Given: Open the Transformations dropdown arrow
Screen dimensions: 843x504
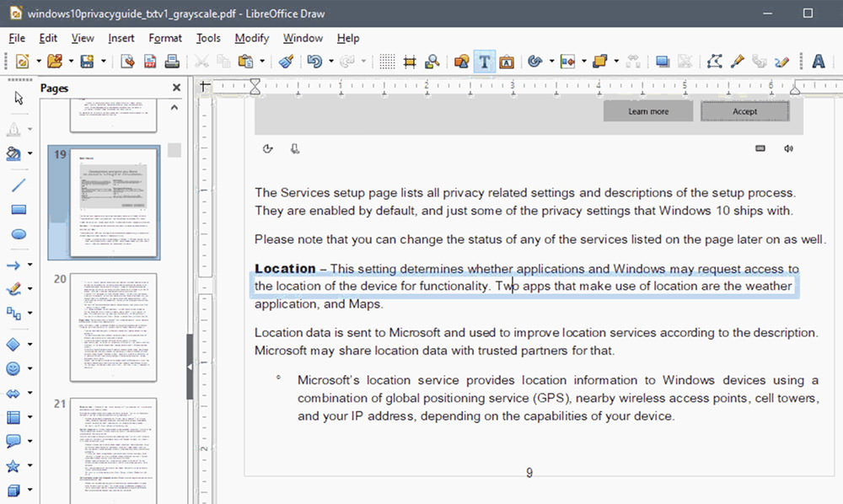Looking at the screenshot, I should [551, 62].
